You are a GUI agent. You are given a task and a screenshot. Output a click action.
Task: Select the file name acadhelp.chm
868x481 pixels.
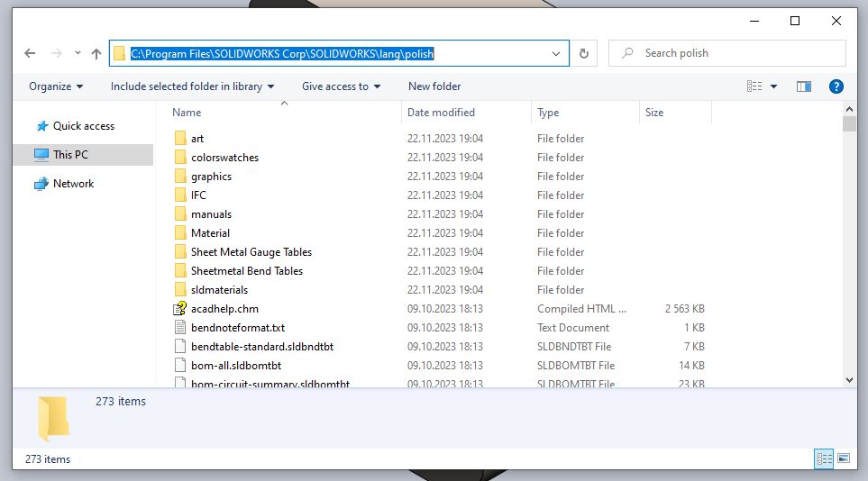click(224, 309)
